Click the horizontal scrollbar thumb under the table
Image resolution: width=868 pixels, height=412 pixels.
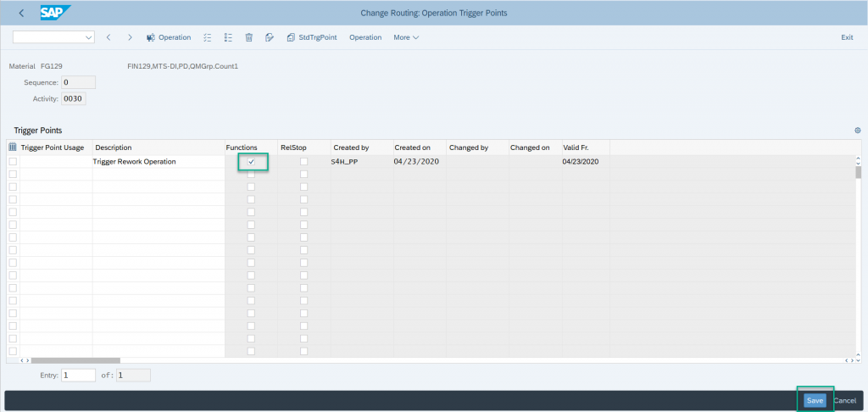click(x=75, y=360)
